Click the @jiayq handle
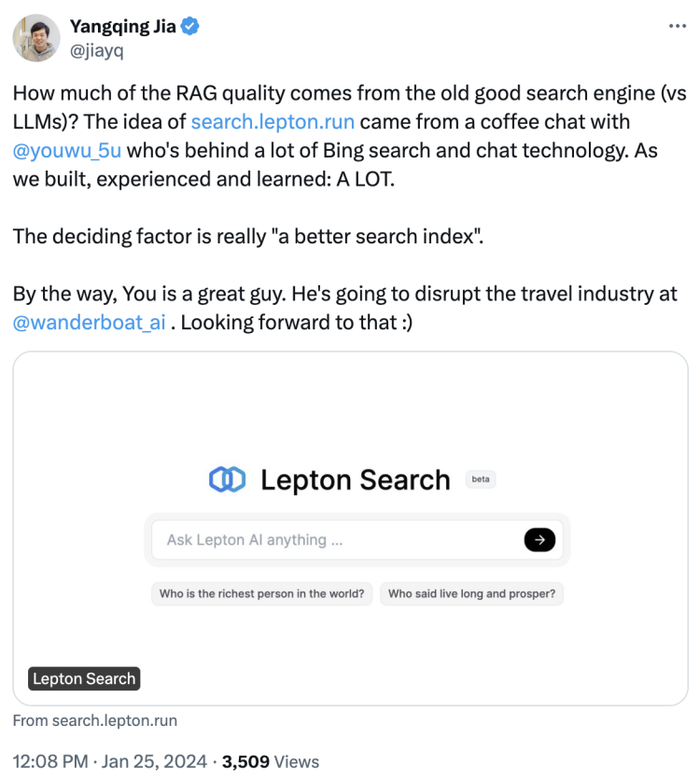 [96, 50]
